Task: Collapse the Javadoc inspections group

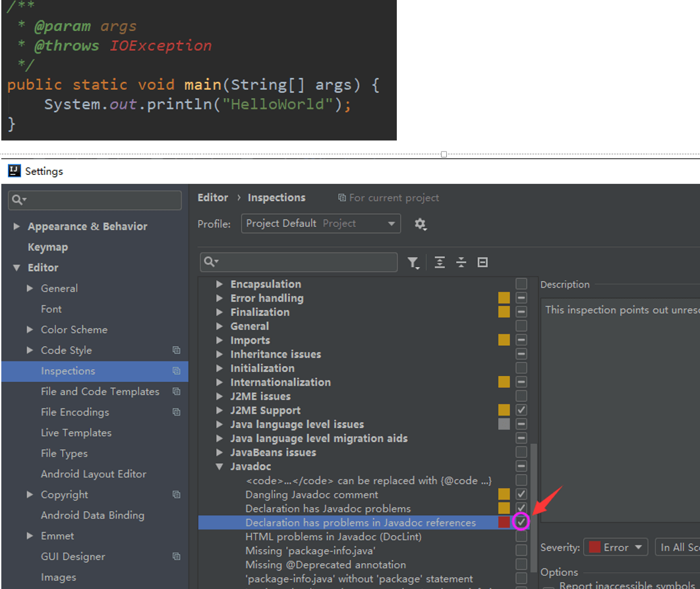Action: (219, 466)
